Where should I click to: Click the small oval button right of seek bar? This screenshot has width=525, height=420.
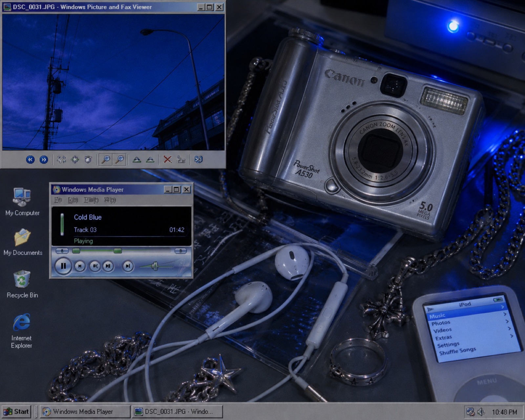click(180, 251)
